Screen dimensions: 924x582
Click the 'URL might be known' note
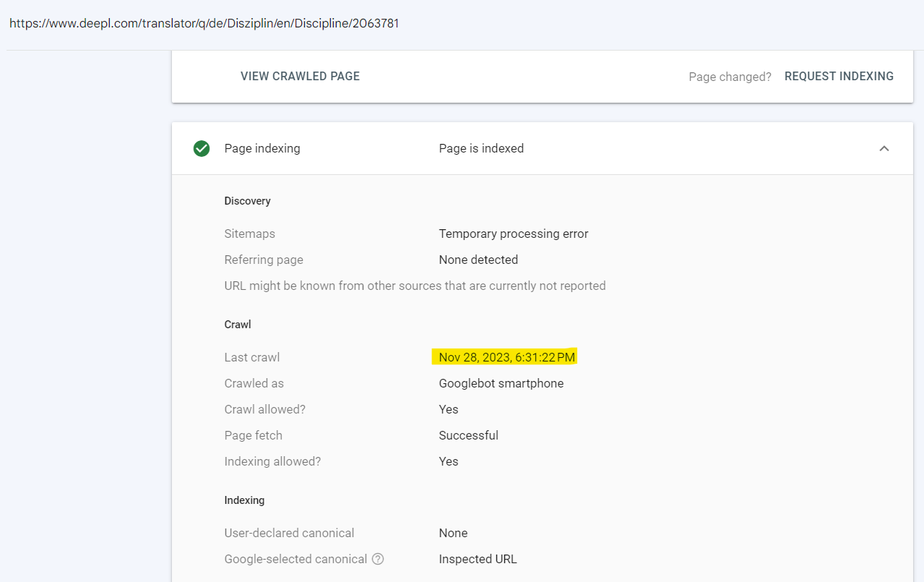click(415, 286)
